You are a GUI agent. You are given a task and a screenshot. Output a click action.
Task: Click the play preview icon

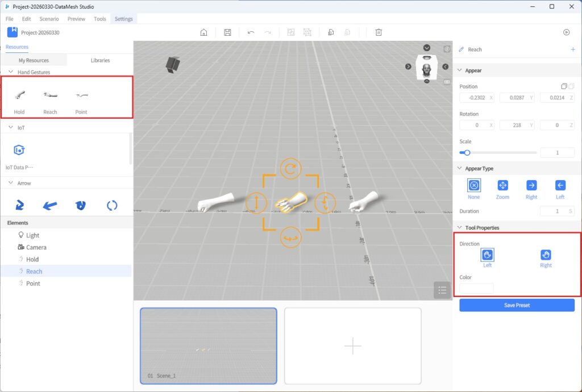tap(566, 32)
